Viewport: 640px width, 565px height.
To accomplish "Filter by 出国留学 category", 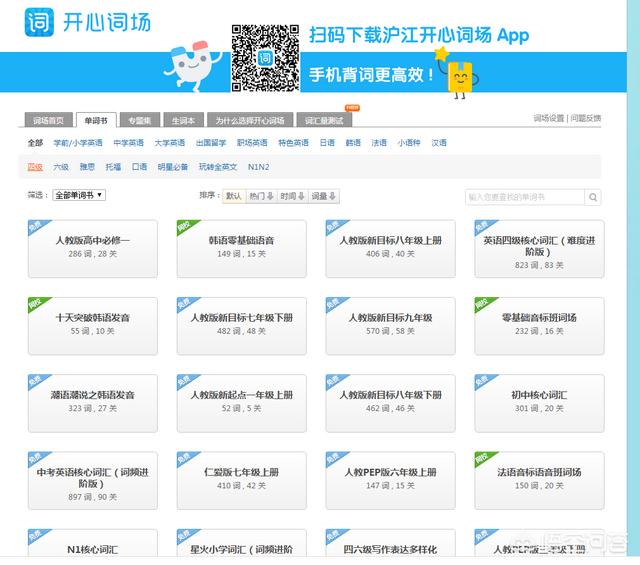I will coord(211,143).
